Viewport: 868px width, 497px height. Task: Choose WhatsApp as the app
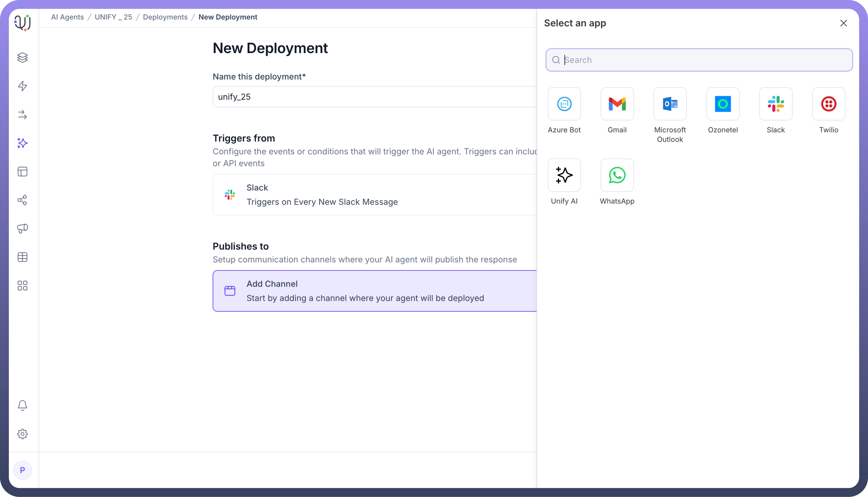(x=617, y=175)
